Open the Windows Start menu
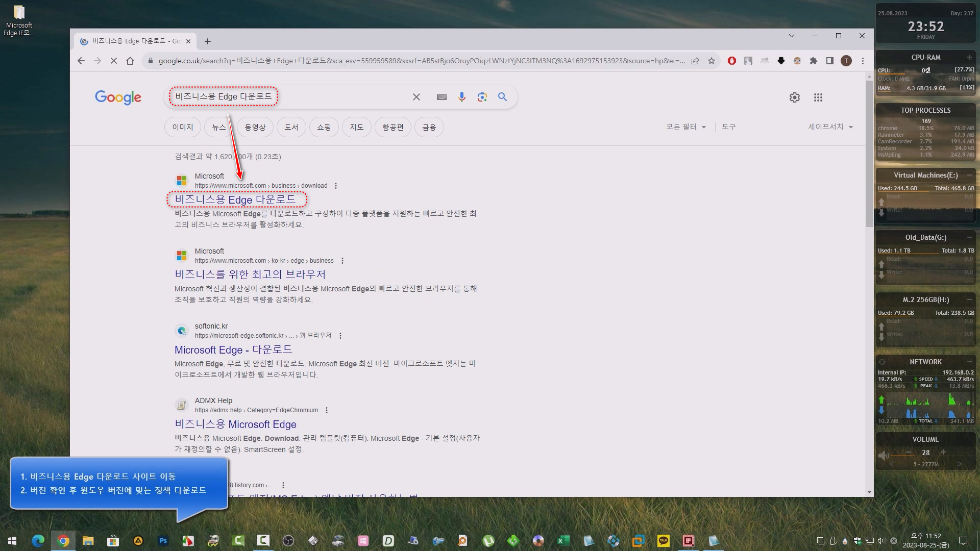Viewport: 980px width, 551px height. tap(13, 541)
